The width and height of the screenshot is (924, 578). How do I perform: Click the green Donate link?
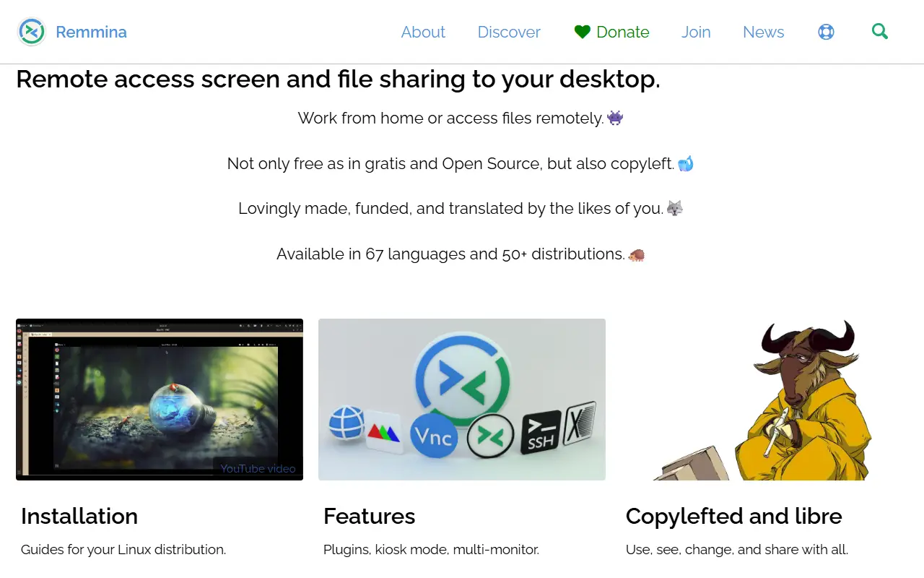612,32
